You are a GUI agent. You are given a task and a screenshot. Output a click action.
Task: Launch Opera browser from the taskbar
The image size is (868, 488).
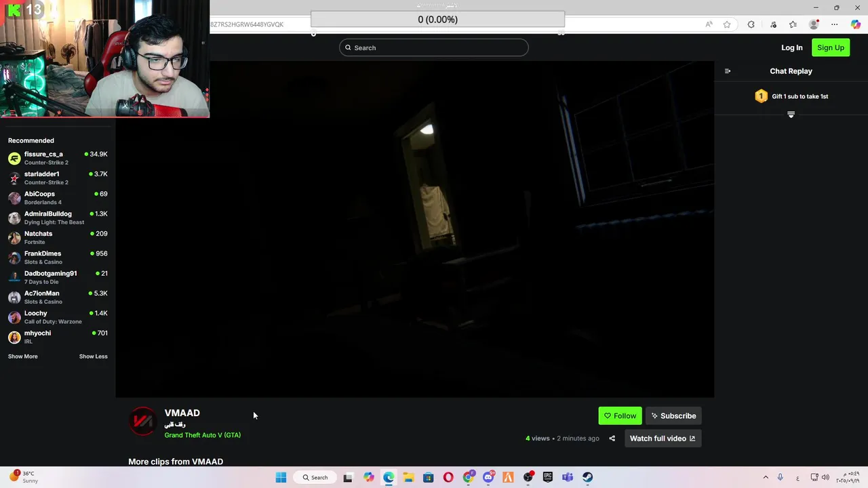click(448, 477)
